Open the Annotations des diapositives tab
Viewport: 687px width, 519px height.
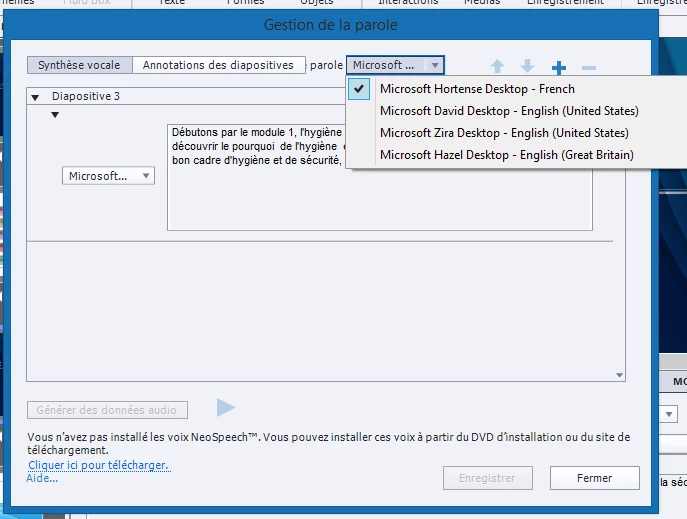tap(218, 65)
